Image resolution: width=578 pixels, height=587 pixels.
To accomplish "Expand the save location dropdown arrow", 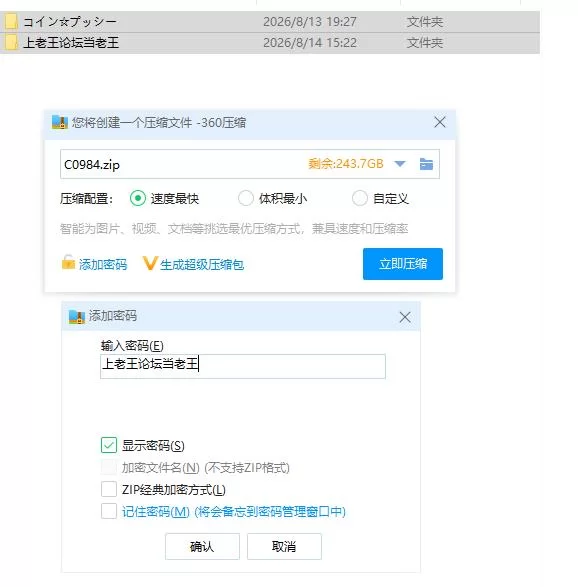I will tap(400, 164).
